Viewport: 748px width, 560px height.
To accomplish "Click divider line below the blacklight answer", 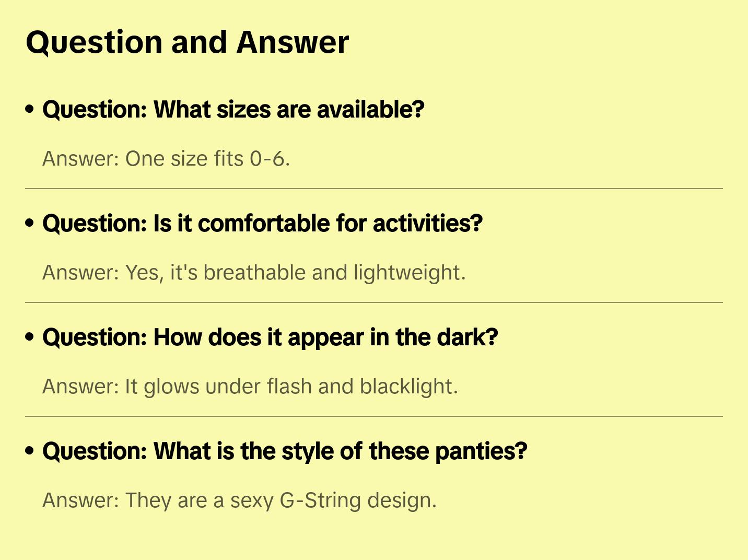I will (x=373, y=416).
